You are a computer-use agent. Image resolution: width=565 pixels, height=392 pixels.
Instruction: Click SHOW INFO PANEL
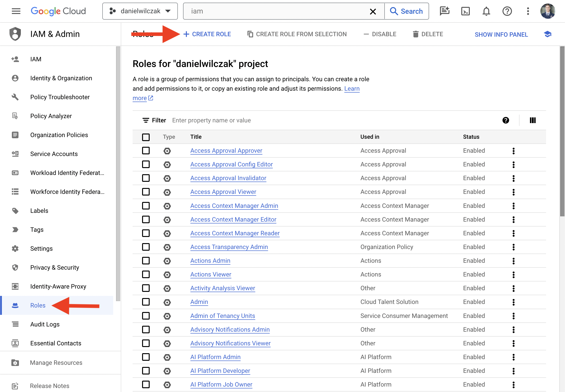tap(501, 34)
